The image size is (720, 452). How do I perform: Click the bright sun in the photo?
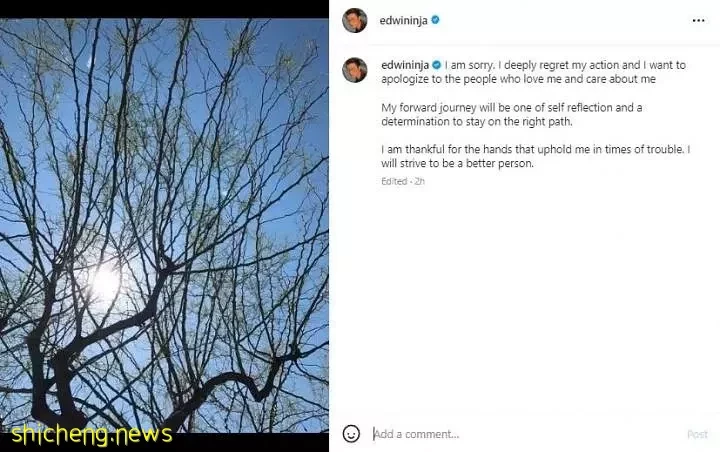(x=106, y=282)
